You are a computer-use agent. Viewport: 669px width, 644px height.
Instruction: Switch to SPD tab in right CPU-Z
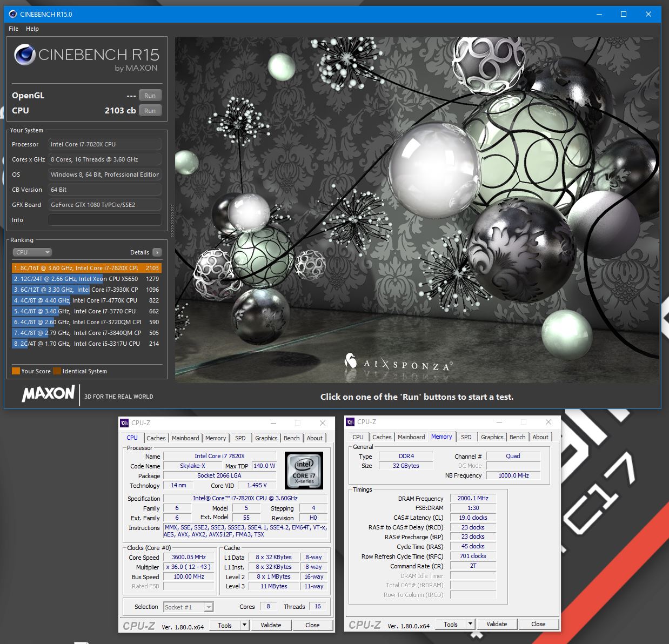pyautogui.click(x=466, y=437)
